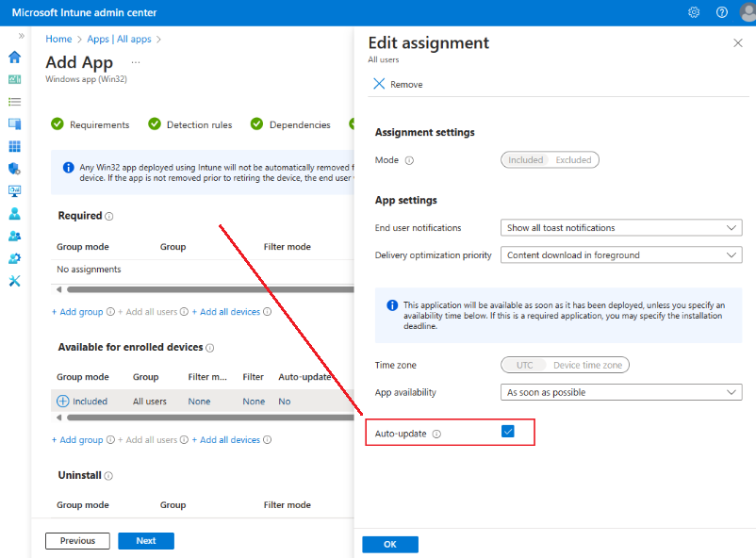Viewport: 756px width, 558px height.
Task: Select Included assignment mode
Action: (x=525, y=159)
